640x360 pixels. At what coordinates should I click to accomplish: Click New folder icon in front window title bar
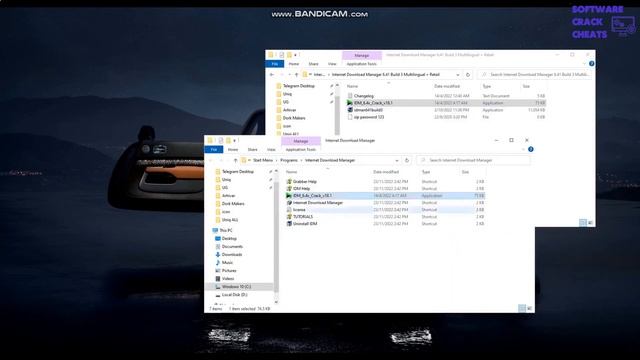click(228, 140)
